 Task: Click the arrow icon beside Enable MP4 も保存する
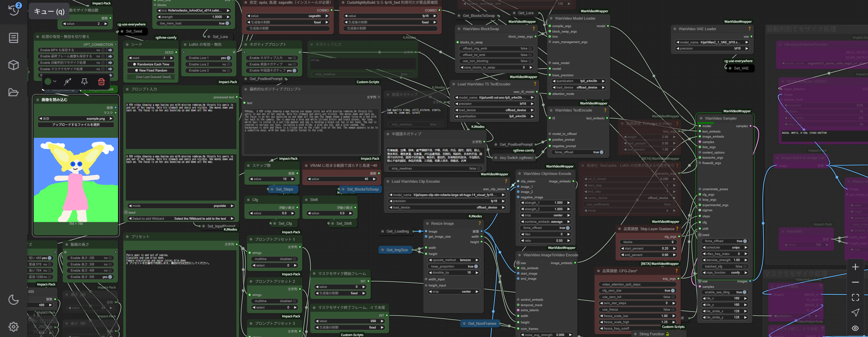click(110, 50)
